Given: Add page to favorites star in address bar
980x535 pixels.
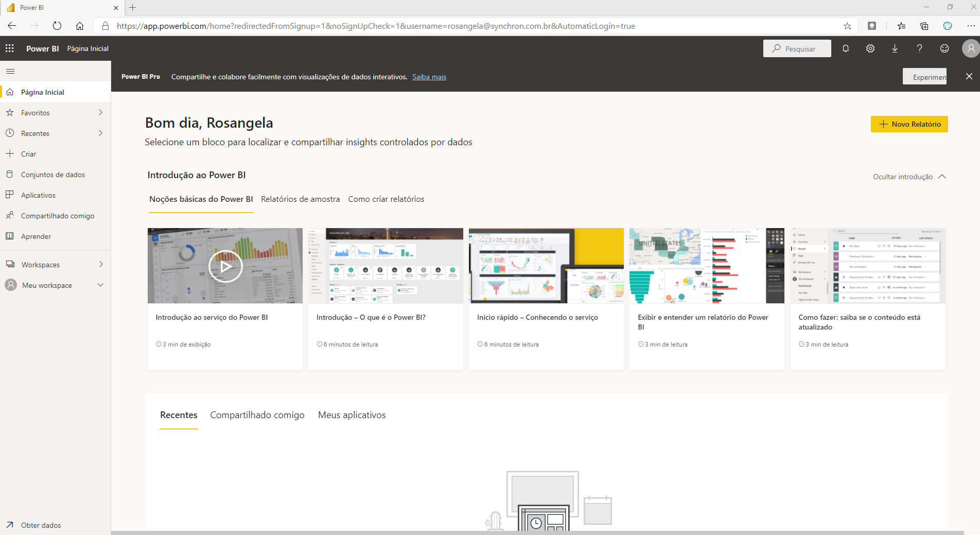Looking at the screenshot, I should coord(847,26).
